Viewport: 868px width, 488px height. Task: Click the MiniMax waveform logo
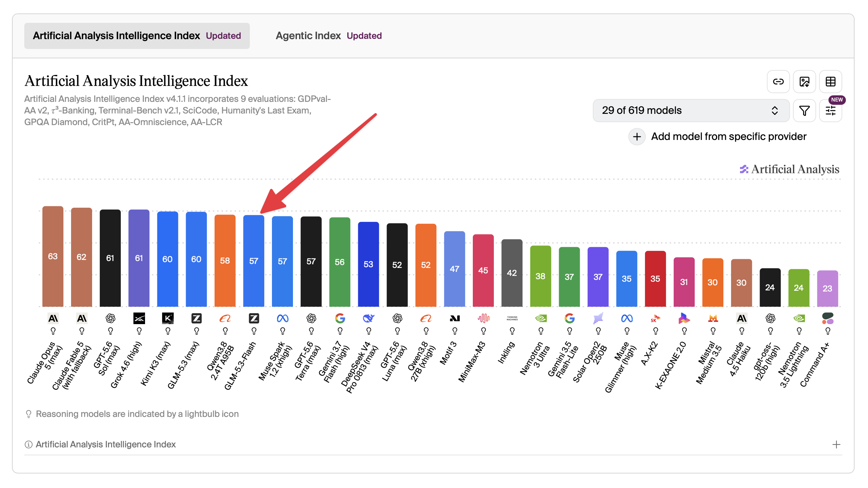point(483,318)
